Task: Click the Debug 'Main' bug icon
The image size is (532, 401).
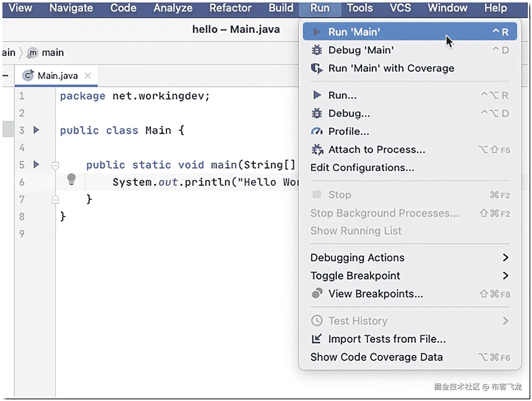Action: point(317,50)
